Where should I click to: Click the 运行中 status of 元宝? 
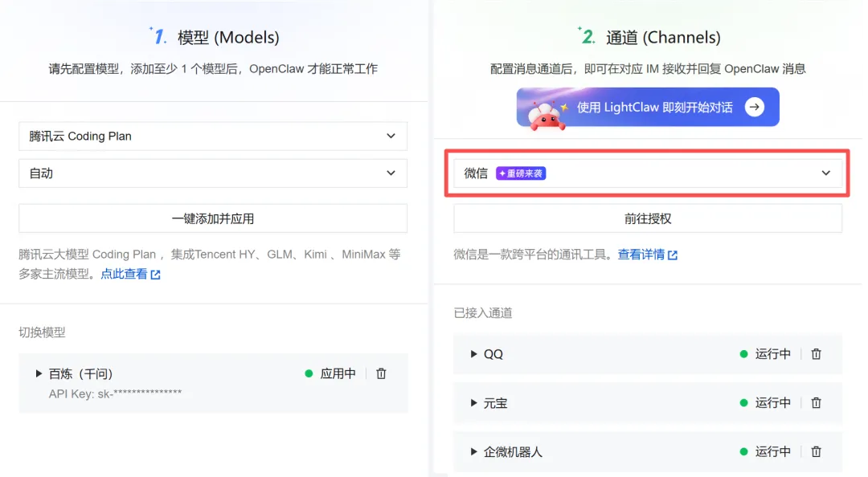(x=766, y=403)
